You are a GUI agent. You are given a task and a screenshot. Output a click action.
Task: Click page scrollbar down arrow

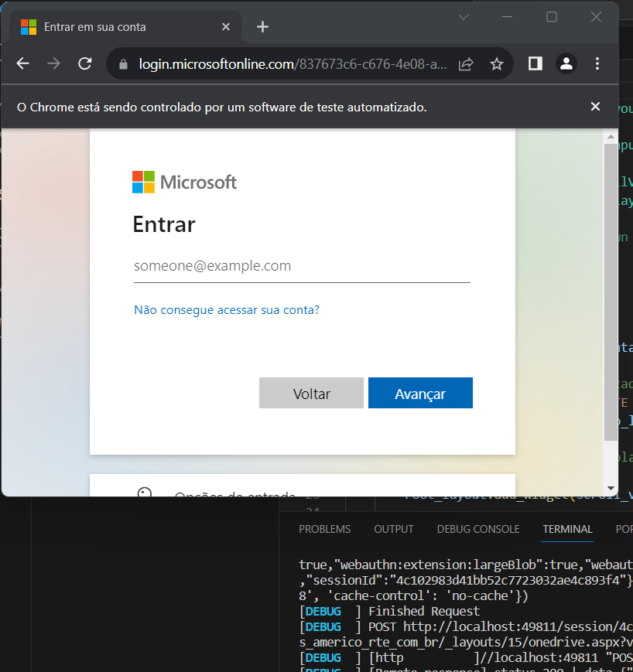click(611, 488)
